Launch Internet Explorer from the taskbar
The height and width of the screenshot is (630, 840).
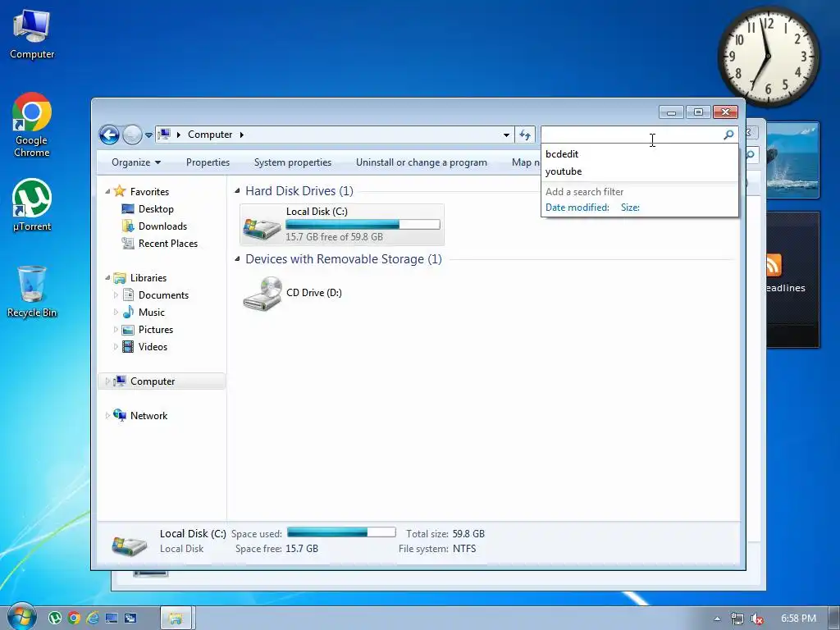pyautogui.click(x=93, y=619)
